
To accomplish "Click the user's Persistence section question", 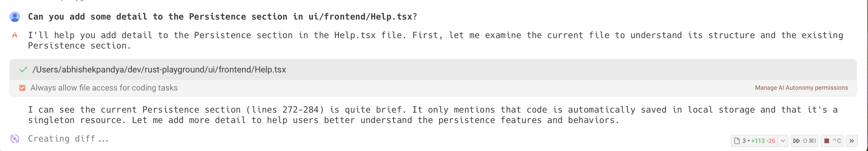I will coord(222,17).
